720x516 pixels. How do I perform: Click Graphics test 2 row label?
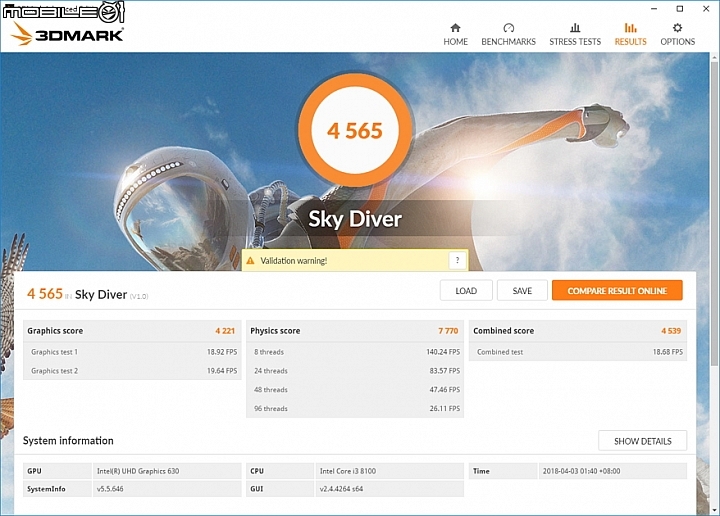pyautogui.click(x=55, y=371)
